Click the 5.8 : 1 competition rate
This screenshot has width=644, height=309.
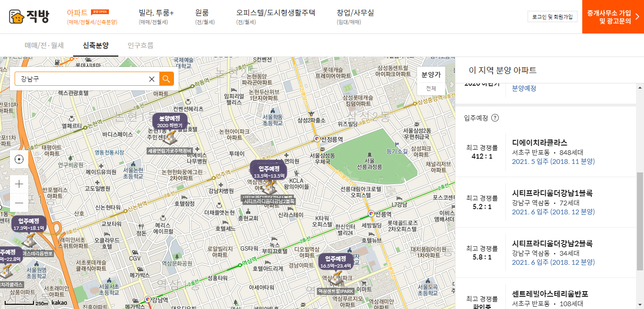482,257
